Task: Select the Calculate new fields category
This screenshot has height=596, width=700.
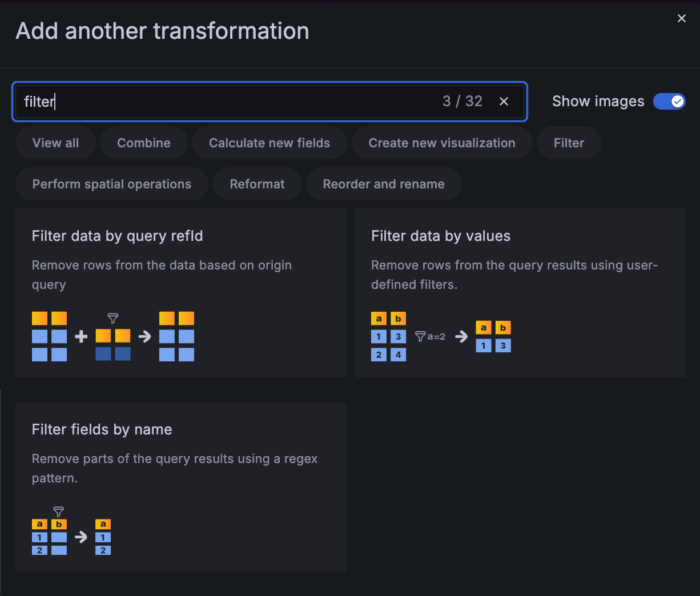Action: (x=269, y=143)
